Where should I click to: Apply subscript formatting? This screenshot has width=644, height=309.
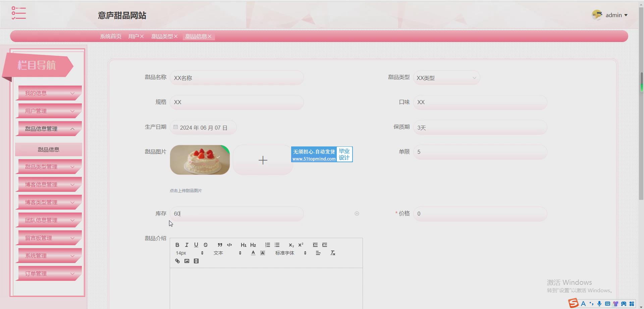tap(291, 245)
